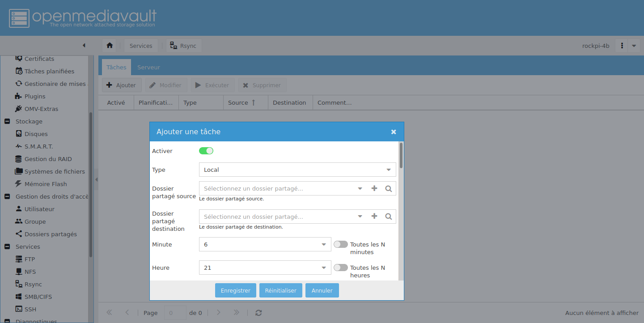The height and width of the screenshot is (323, 644).
Task: Select the Tâches tab
Action: [x=116, y=67]
